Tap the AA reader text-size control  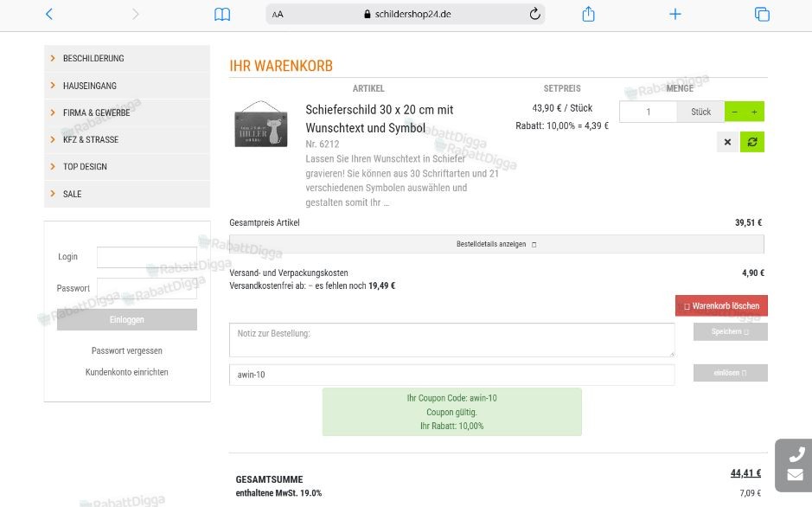click(278, 15)
